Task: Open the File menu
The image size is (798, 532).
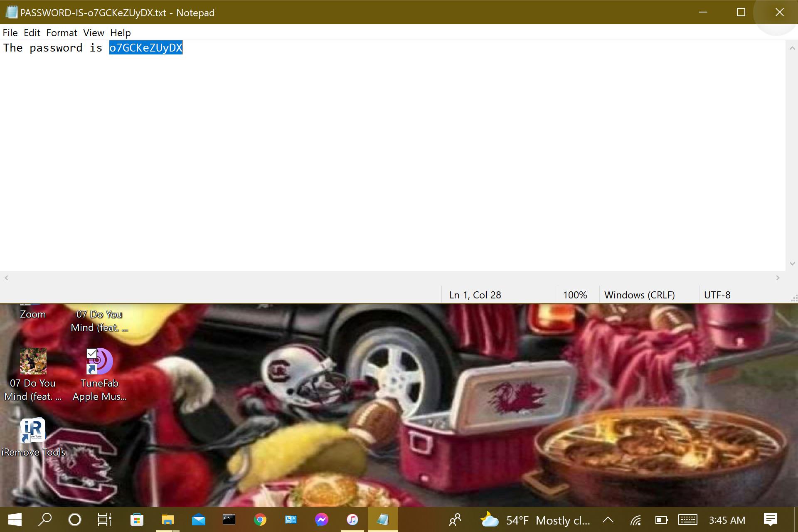Action: 10,33
